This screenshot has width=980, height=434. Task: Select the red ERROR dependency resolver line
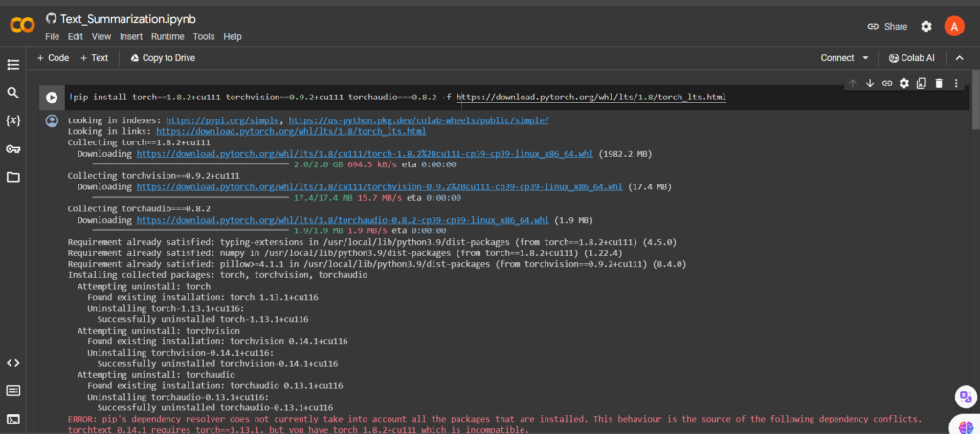[x=495, y=419]
